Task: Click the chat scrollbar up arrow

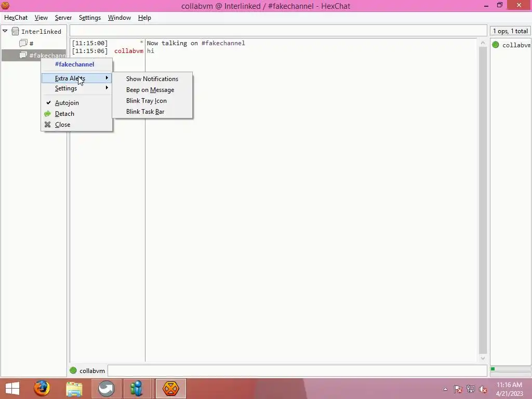Action: [483, 43]
